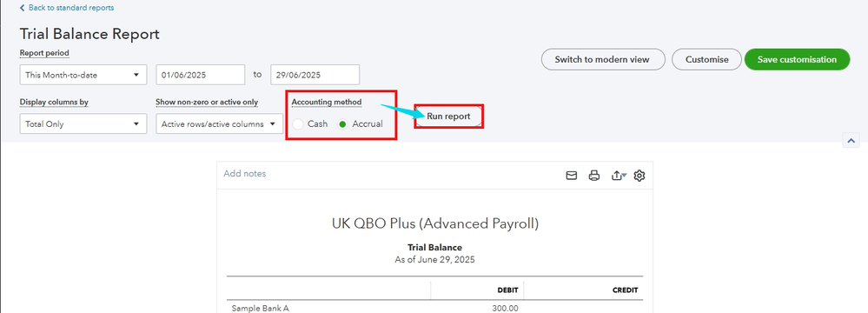Screen dimensions: 868x313
Task: Email the report via envelope icon
Action: coord(572,176)
